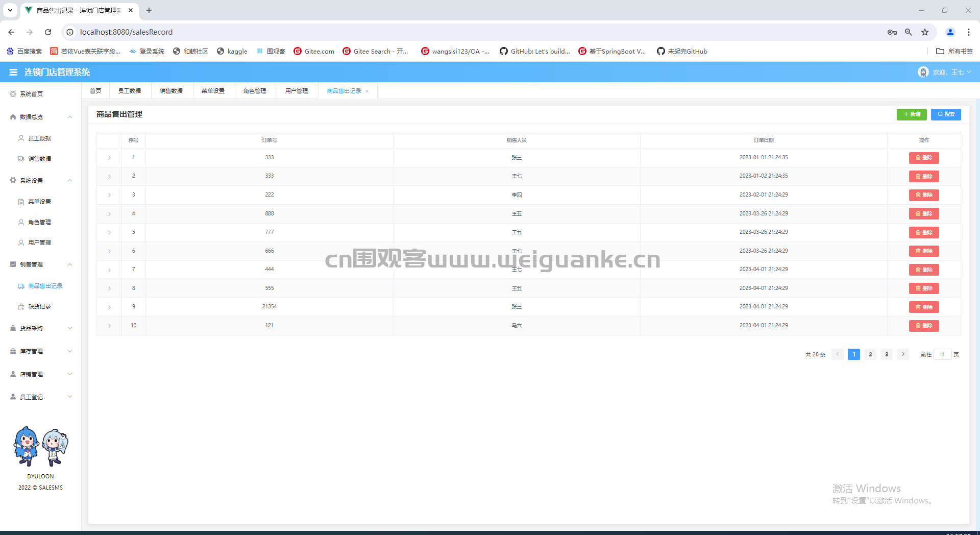The height and width of the screenshot is (535, 980).
Task: Expand row 3 with order 222
Action: click(109, 195)
